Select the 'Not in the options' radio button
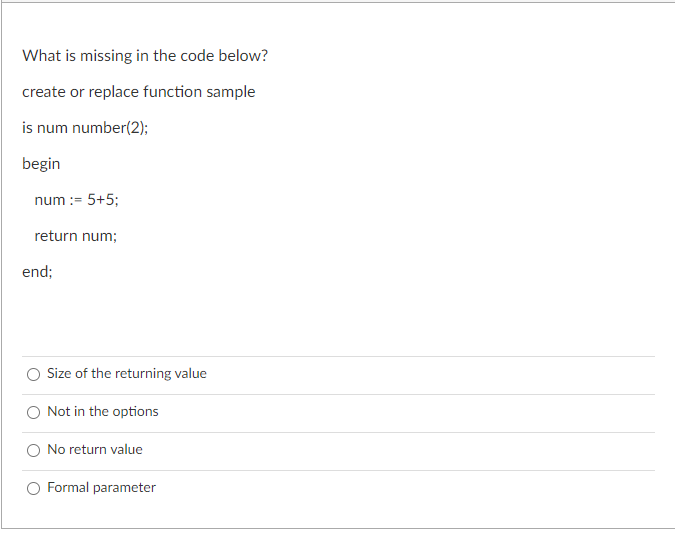Image resolution: width=675 pixels, height=537 pixels. tap(34, 412)
